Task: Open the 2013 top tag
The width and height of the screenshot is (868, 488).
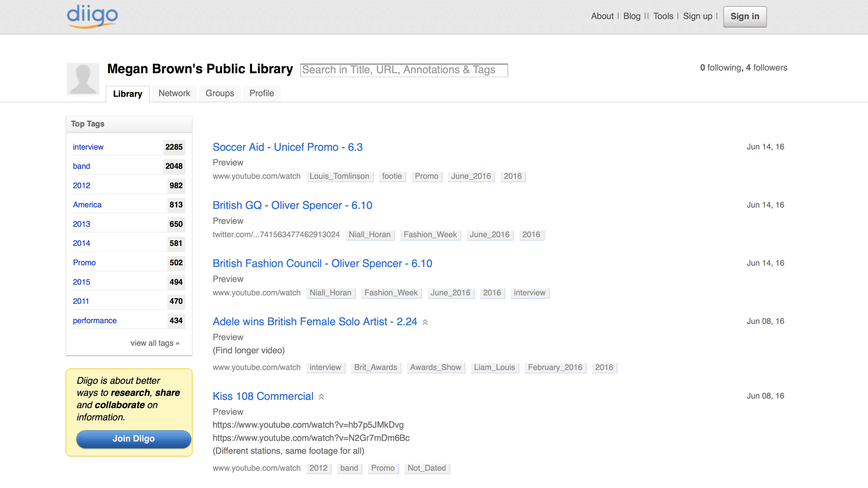Action: coord(81,224)
